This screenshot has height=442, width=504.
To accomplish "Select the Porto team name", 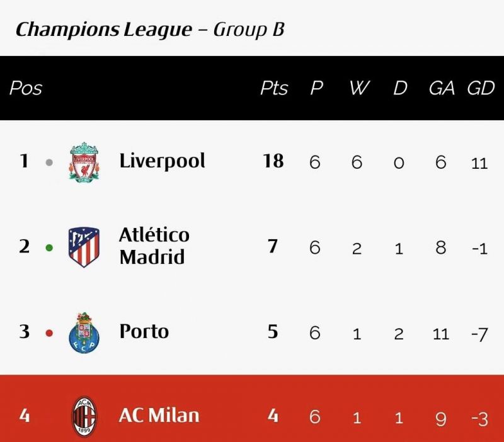I will coord(144,331).
